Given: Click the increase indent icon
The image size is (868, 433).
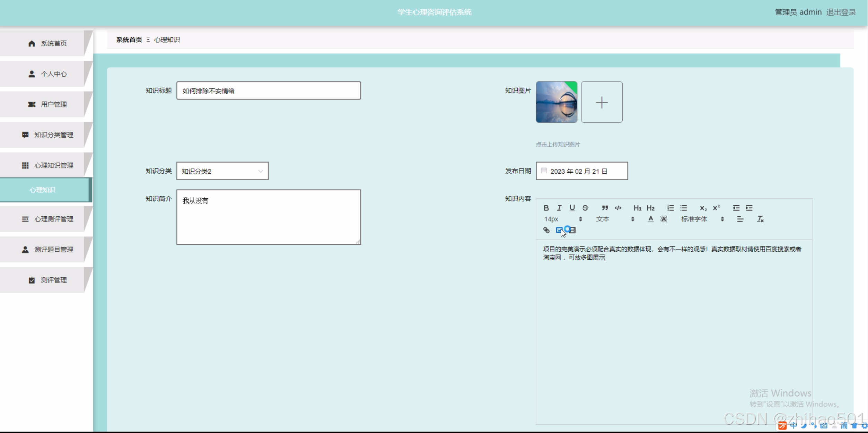Looking at the screenshot, I should click(749, 208).
